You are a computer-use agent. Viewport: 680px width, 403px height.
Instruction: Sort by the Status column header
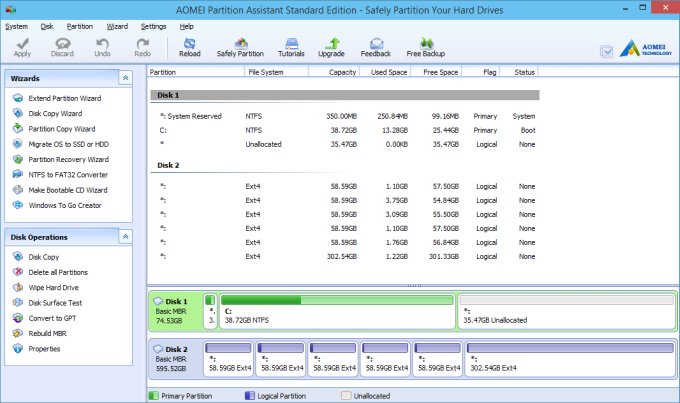click(519, 72)
